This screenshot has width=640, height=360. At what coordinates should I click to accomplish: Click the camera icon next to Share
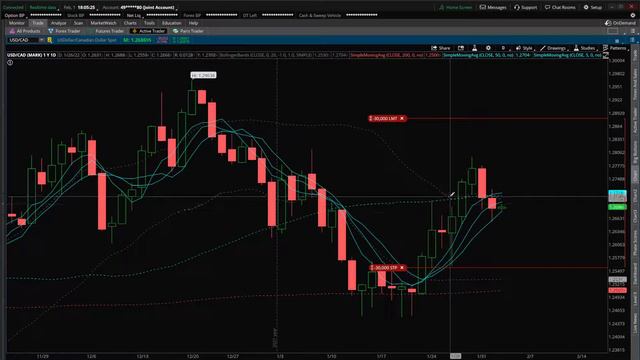[461, 48]
